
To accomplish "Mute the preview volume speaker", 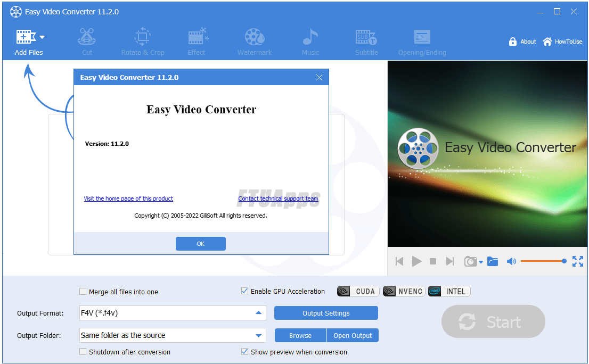I will tap(511, 261).
